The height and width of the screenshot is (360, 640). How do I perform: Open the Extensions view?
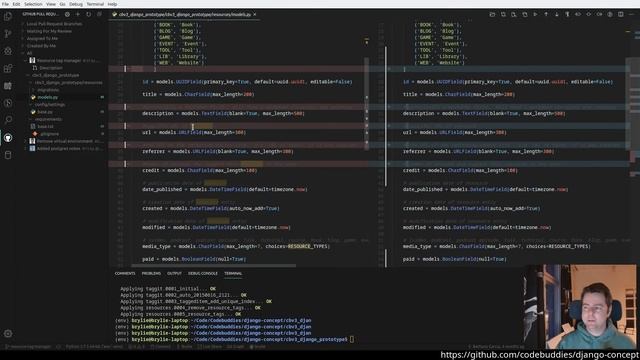pos(8,68)
